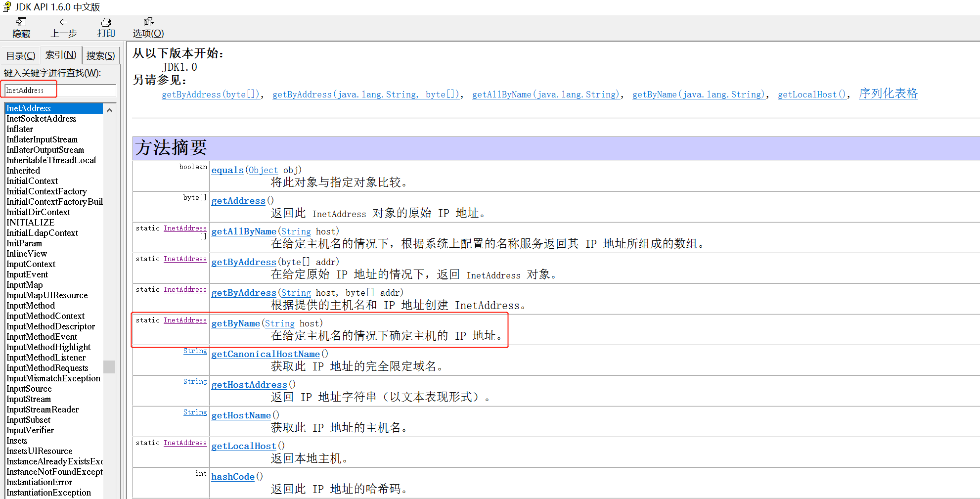Click the index list scrollbar thumb
The image size is (980, 499).
109,366
